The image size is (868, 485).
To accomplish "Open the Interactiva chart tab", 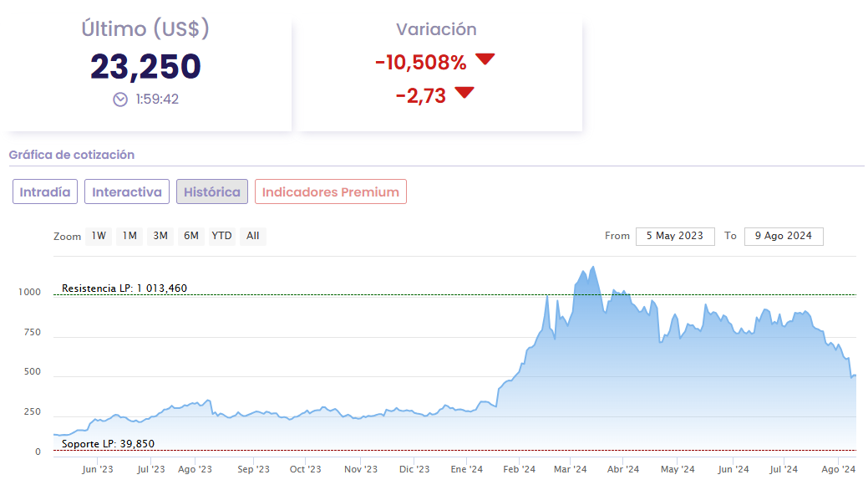I will [127, 191].
